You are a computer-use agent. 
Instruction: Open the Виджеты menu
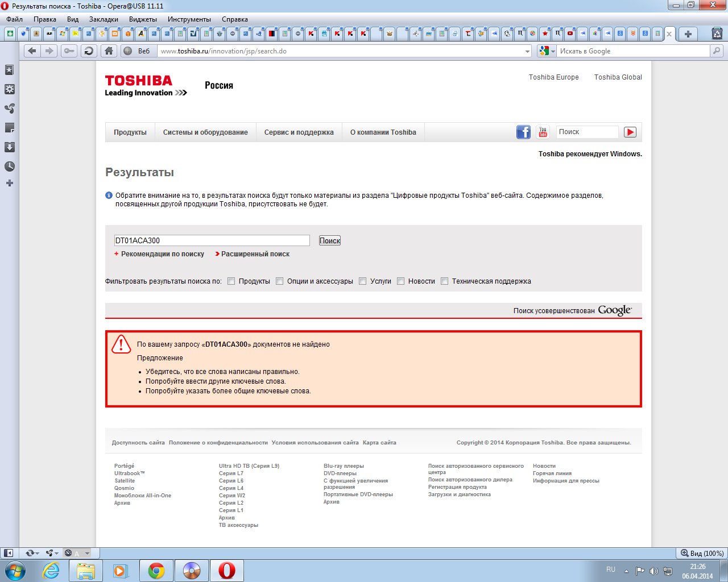tap(143, 19)
